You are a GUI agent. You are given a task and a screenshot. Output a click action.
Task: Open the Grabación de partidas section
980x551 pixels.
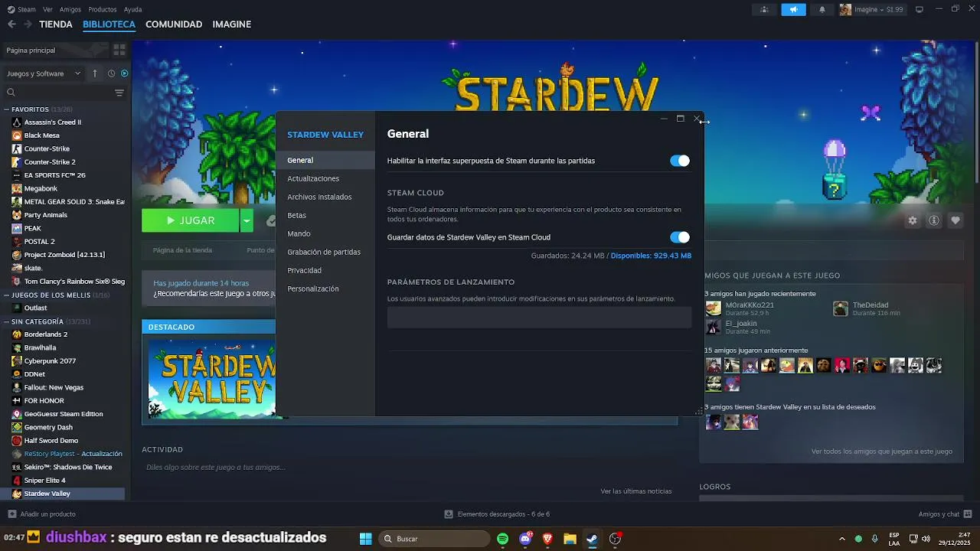point(325,253)
